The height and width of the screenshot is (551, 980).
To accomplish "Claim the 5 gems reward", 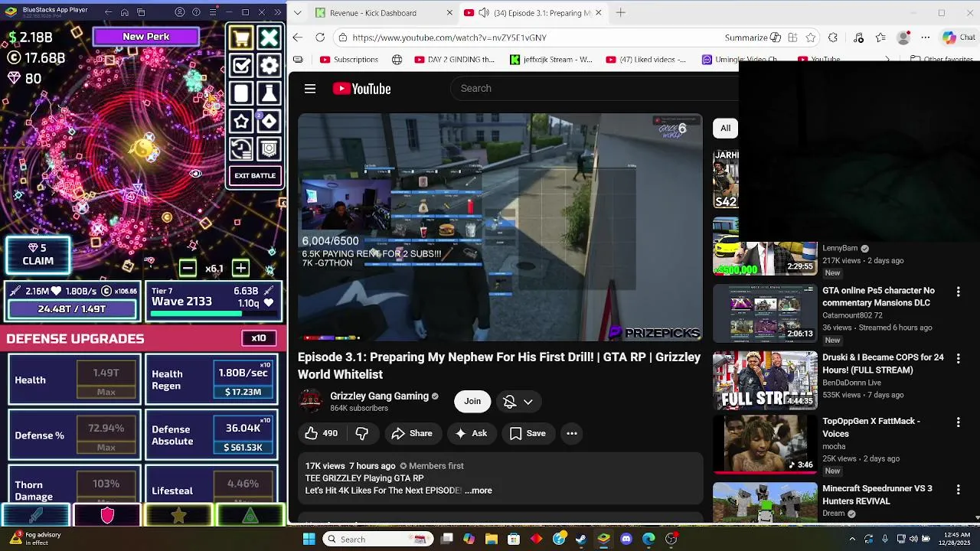I will pos(38,255).
